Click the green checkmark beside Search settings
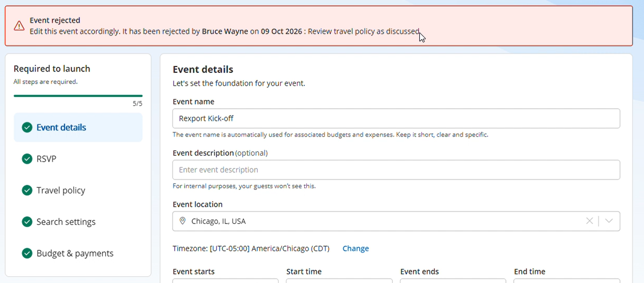Viewport: 644px width, 283px height. coord(27,222)
